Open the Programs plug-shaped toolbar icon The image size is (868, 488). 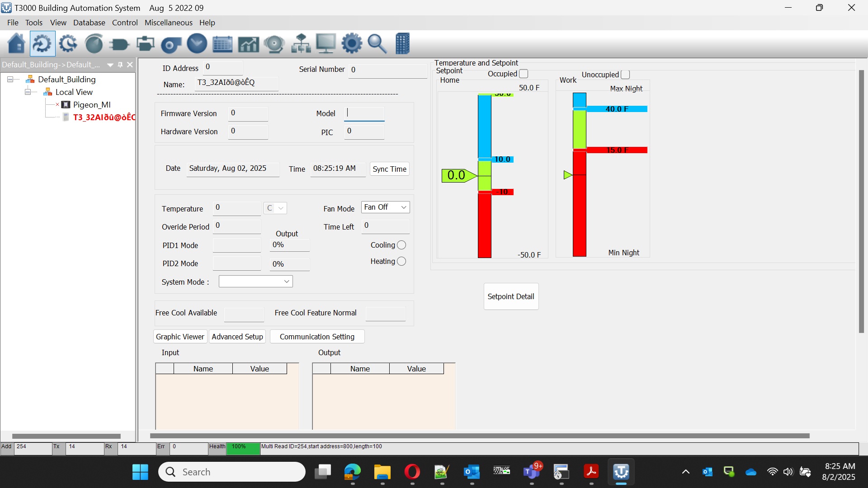[x=120, y=44]
